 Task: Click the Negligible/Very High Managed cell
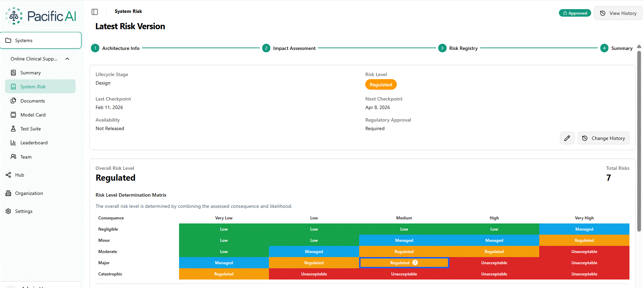[x=584, y=229]
